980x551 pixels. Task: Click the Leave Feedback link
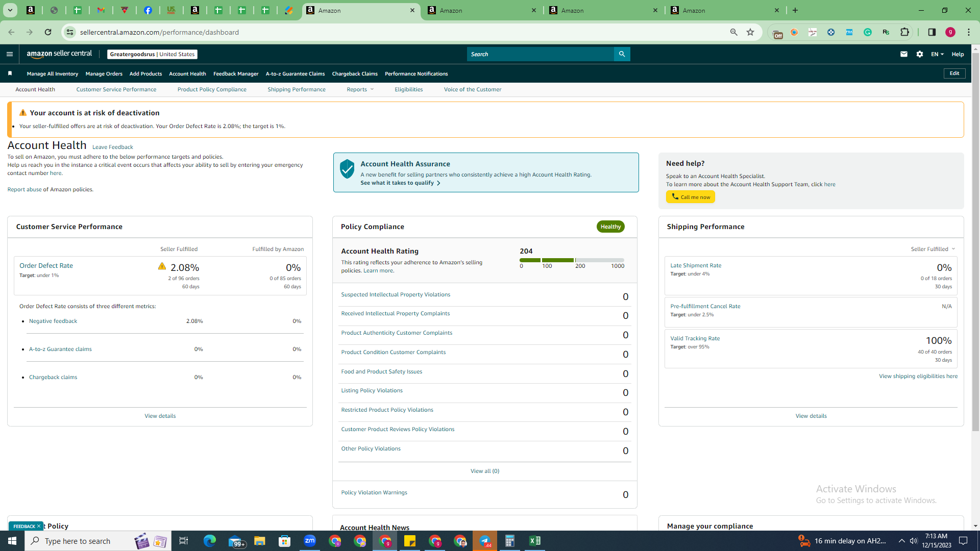pyautogui.click(x=113, y=147)
